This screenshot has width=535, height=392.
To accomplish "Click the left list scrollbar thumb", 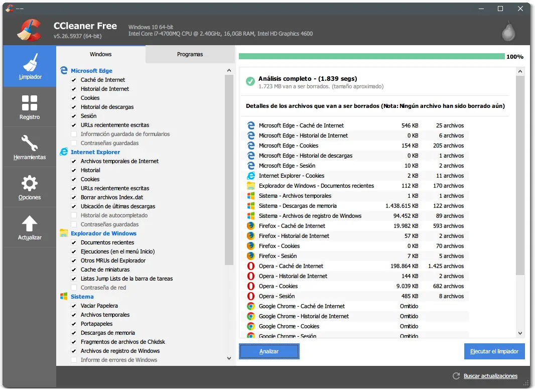I will coord(229,170).
